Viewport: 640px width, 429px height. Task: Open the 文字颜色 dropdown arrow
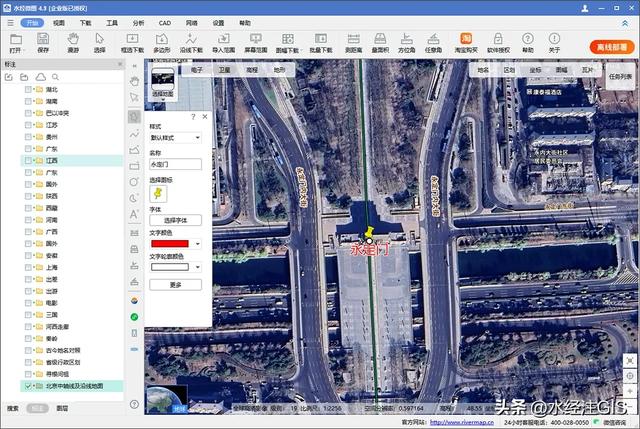click(x=198, y=244)
